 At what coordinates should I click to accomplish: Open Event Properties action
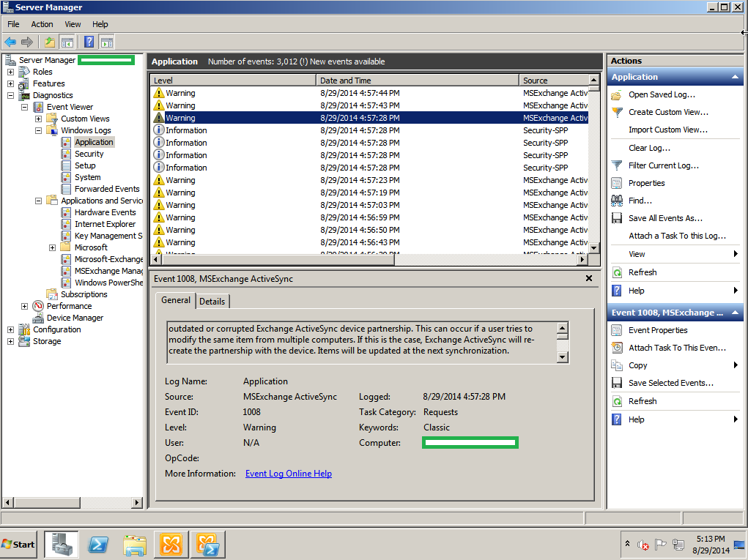point(657,330)
